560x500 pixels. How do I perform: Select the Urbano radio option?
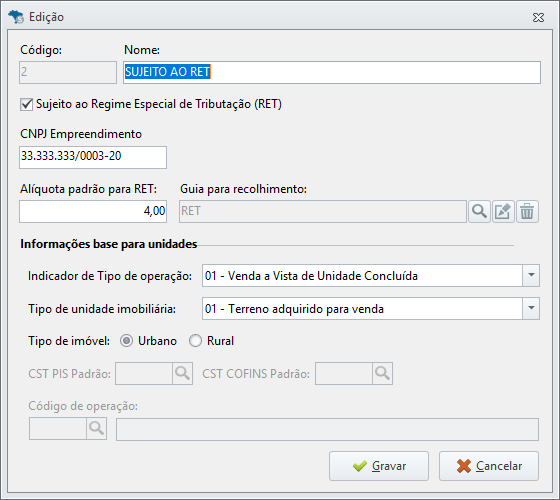coord(126,341)
